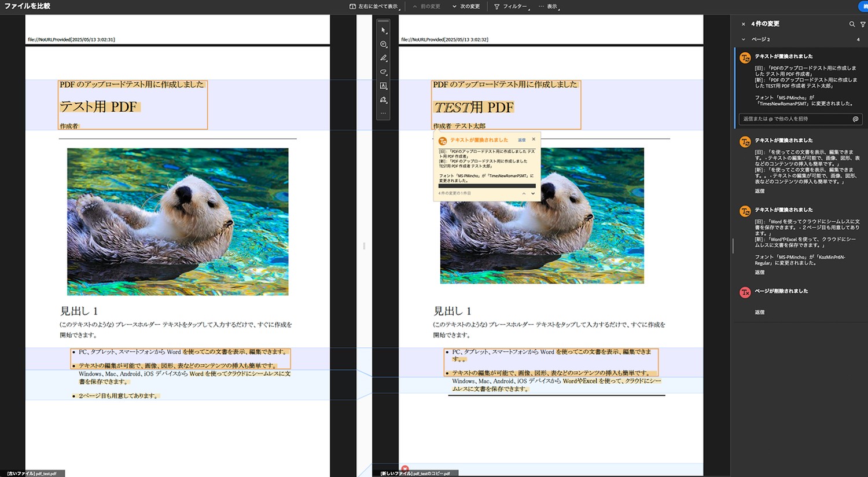Screen dimensions: 868x477
Task: Close the 4件の変更 changes panel
Action: tap(744, 24)
